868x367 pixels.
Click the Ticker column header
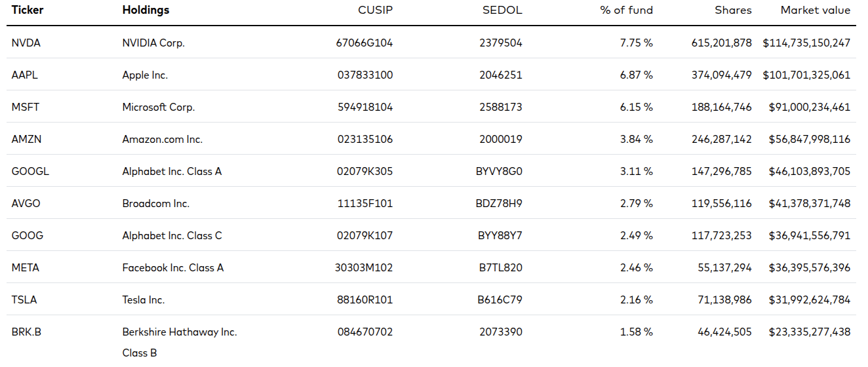coord(27,10)
